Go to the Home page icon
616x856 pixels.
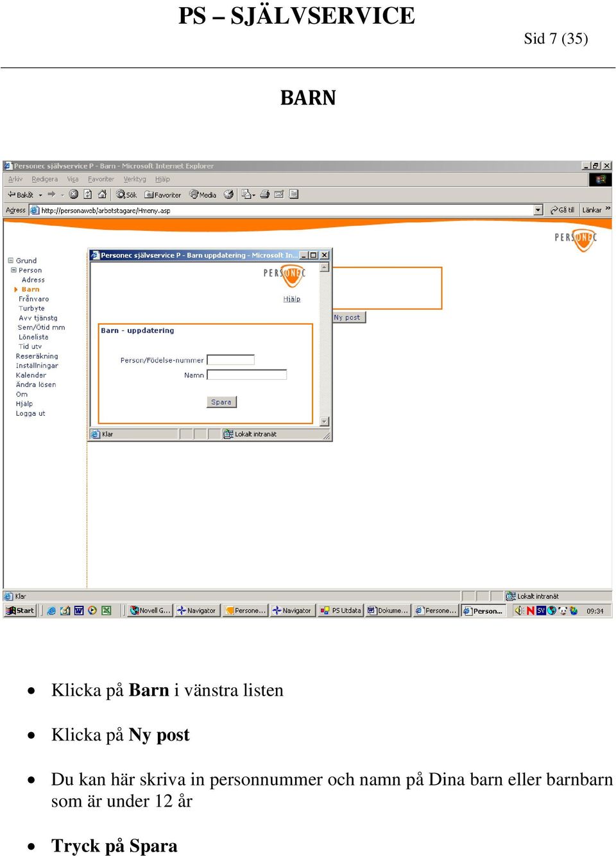tap(102, 194)
